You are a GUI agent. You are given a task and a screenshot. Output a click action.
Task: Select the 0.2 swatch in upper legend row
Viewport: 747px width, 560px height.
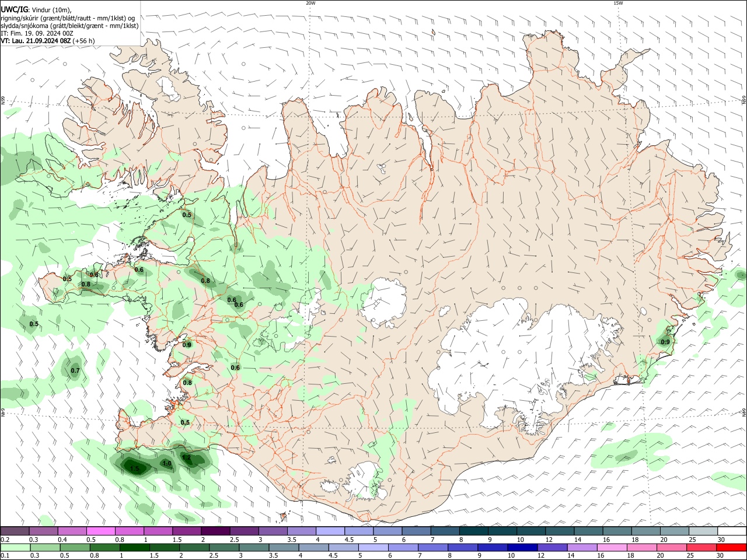point(15,531)
